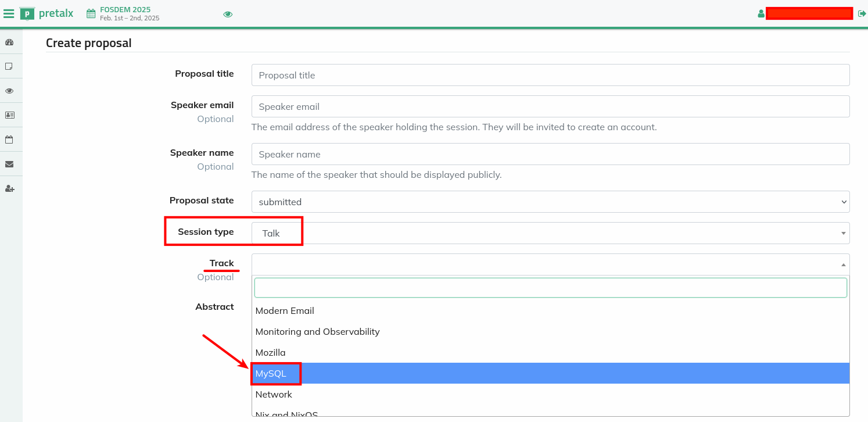Expand the Session type dropdown arrow
868x422 pixels.
click(x=843, y=233)
